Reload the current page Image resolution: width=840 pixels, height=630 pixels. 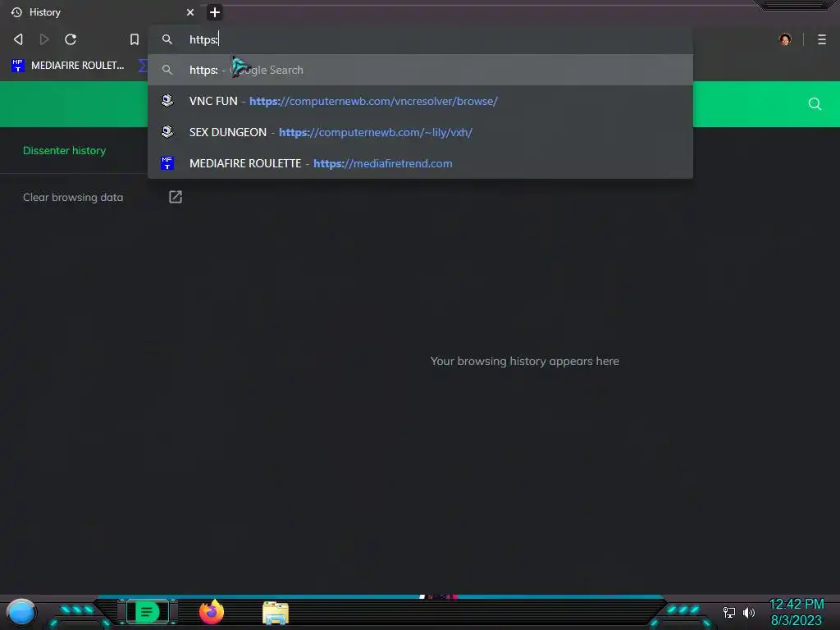click(x=71, y=39)
